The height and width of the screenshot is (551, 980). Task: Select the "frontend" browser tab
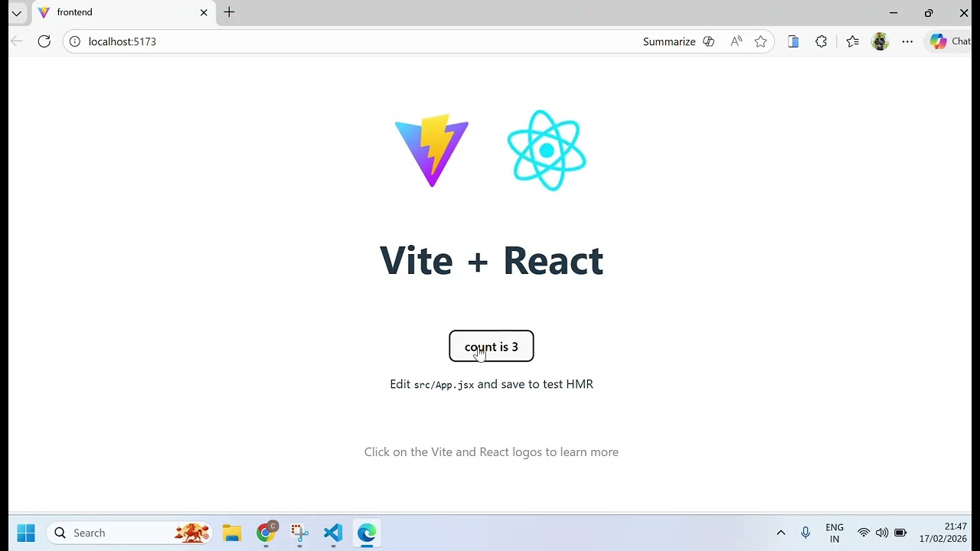[122, 12]
